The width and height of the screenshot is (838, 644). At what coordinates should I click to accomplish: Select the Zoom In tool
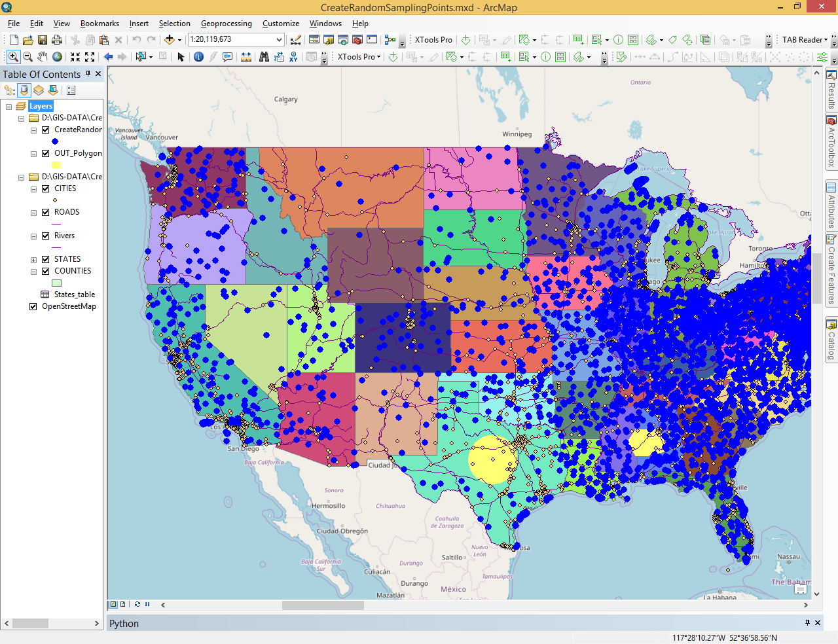(x=13, y=57)
